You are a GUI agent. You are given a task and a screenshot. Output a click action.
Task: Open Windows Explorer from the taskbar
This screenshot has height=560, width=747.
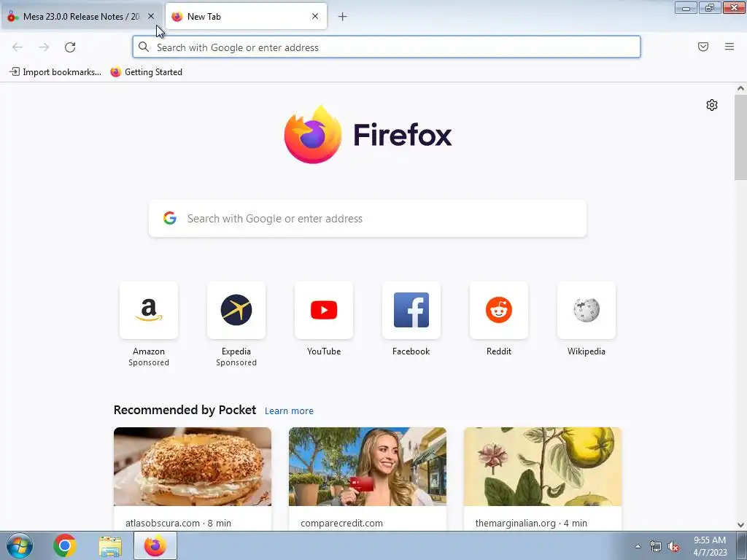pyautogui.click(x=110, y=546)
